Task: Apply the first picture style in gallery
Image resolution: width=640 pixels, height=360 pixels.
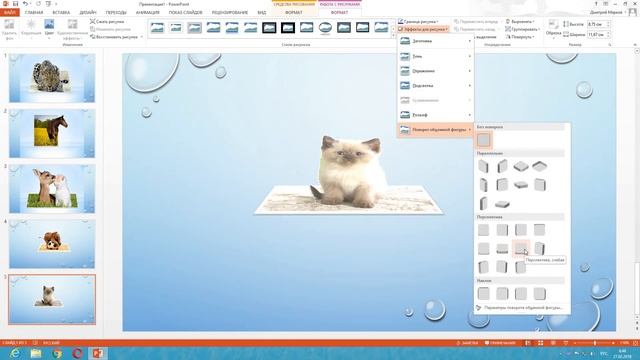Action: (157, 28)
